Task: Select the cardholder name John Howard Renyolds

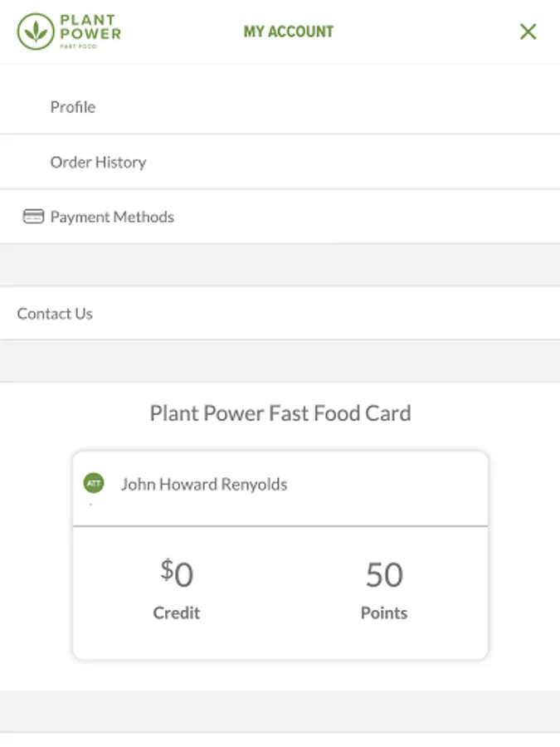Action: pos(204,484)
